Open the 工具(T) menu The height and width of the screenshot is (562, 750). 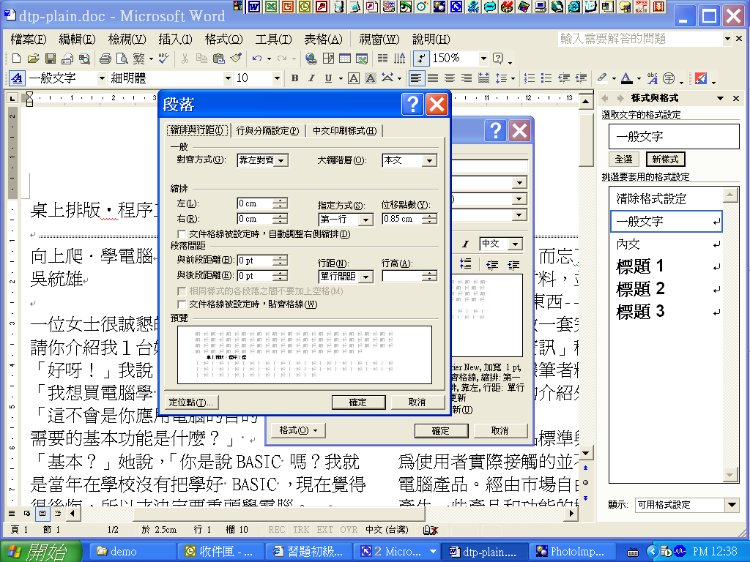[274, 39]
